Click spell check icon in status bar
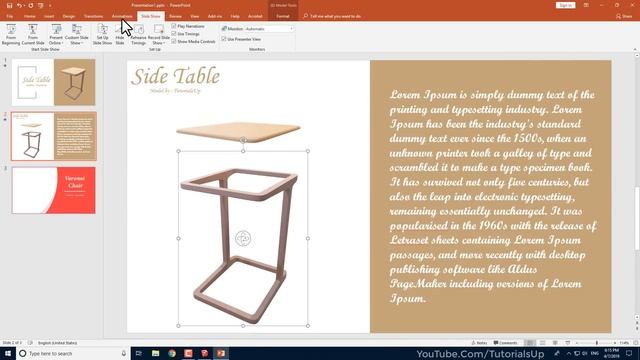 tap(30, 343)
